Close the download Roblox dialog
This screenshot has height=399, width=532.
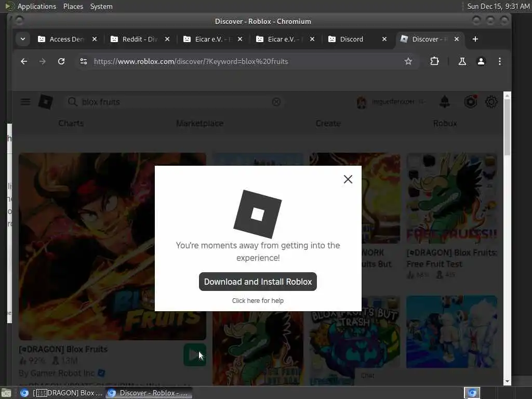[348, 179]
